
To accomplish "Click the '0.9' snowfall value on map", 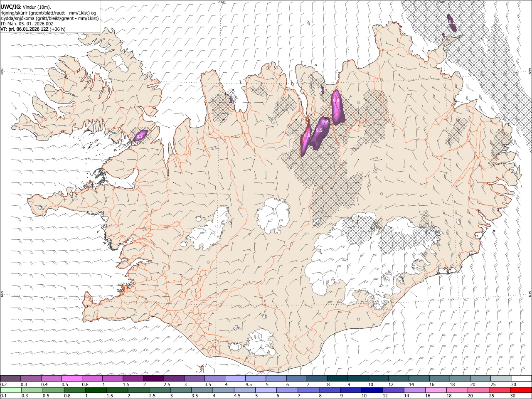I will [337, 100].
